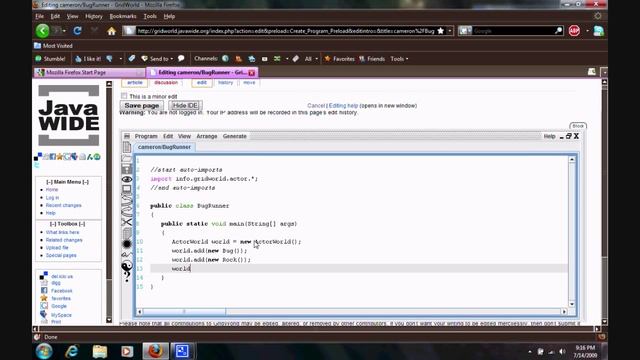The height and width of the screenshot is (360, 640).
Task: Open the dropdown arrow after the thumbs-down icon
Action: (x=120, y=59)
